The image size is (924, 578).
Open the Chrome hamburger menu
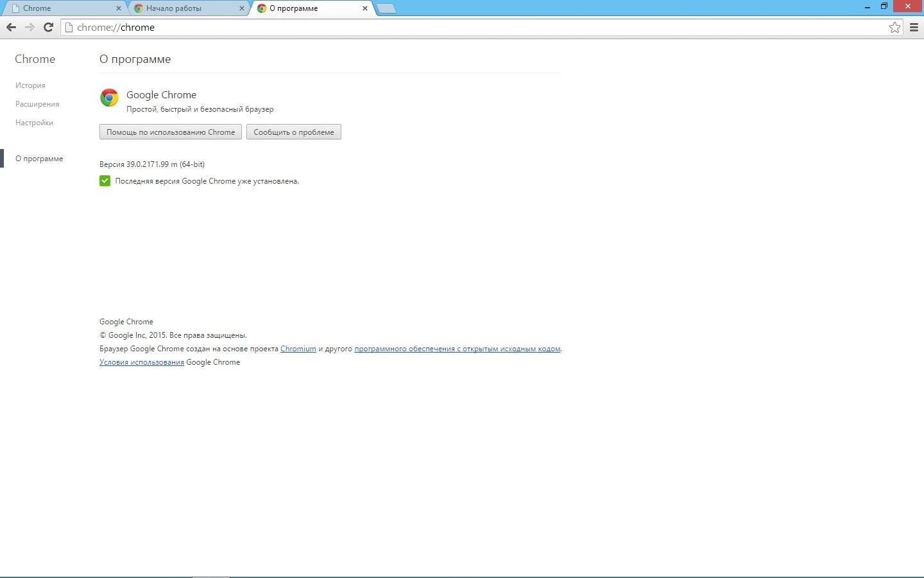coord(914,27)
